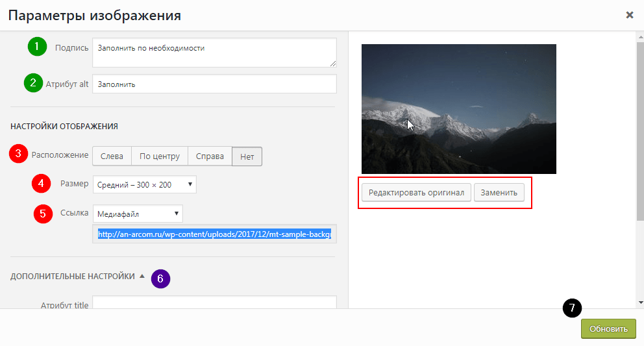
Task: Set alignment to Слева
Action: [112, 156]
